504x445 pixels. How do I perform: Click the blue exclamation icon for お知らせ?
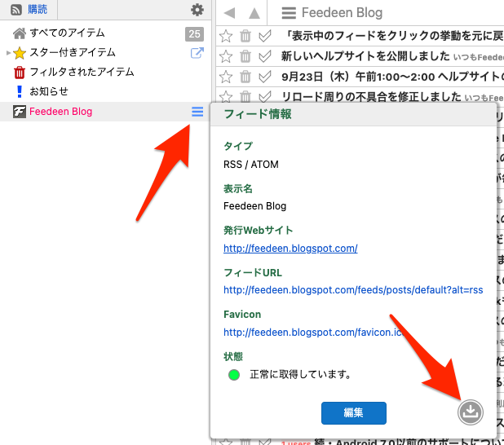coord(20,91)
